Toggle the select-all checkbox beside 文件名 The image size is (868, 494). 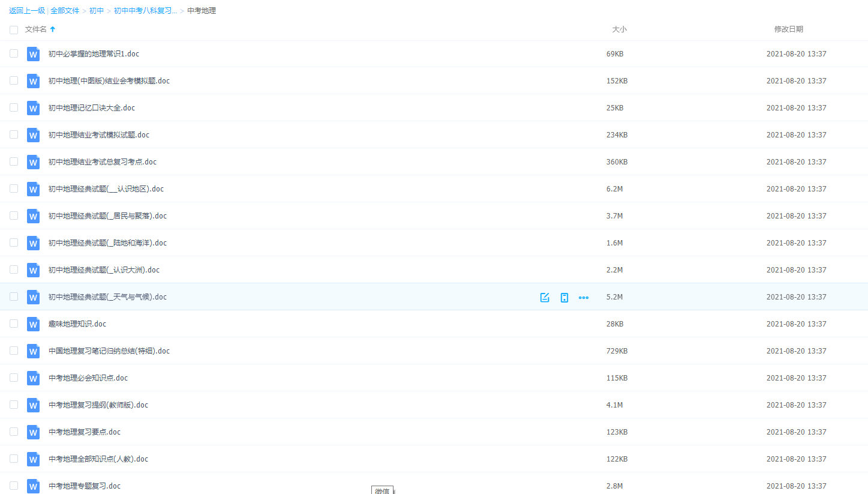14,29
